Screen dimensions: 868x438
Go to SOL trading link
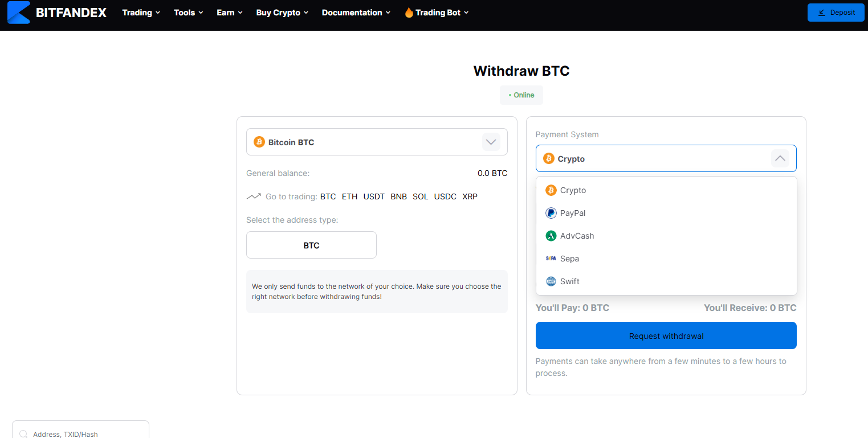[x=421, y=197]
